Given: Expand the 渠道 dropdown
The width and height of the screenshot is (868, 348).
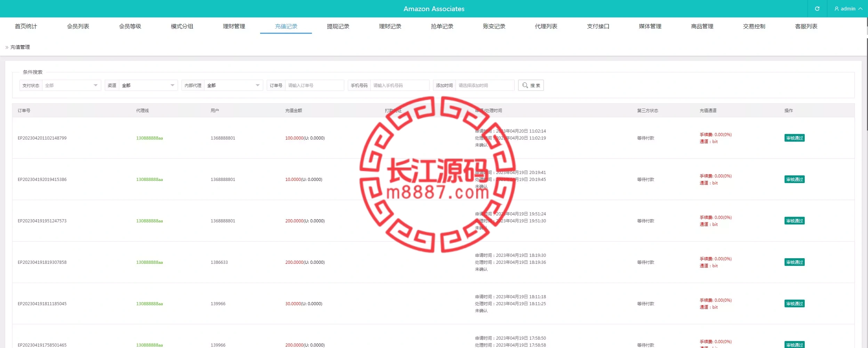Looking at the screenshot, I should click(x=148, y=85).
